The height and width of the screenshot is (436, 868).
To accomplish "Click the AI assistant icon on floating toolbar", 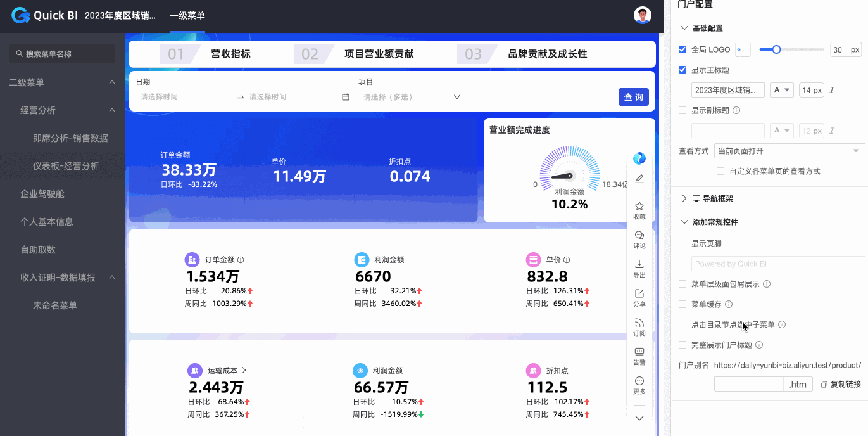I will coord(639,158).
